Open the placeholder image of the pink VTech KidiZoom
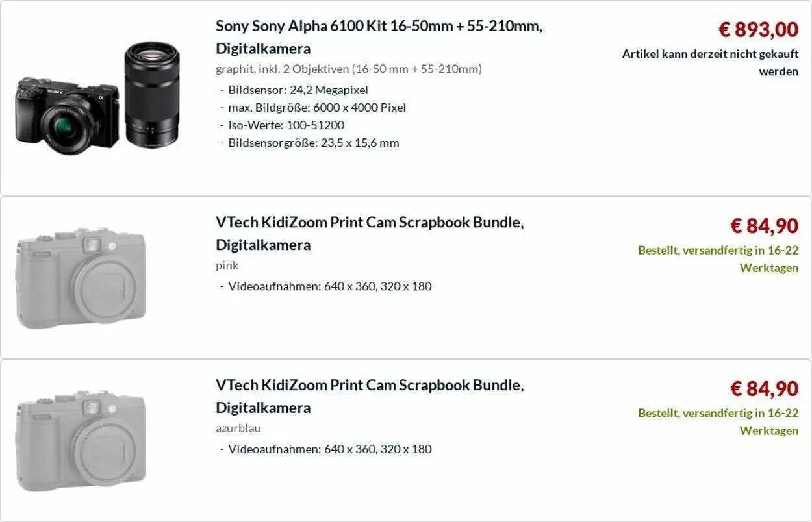This screenshot has width=812, height=522. point(81,277)
